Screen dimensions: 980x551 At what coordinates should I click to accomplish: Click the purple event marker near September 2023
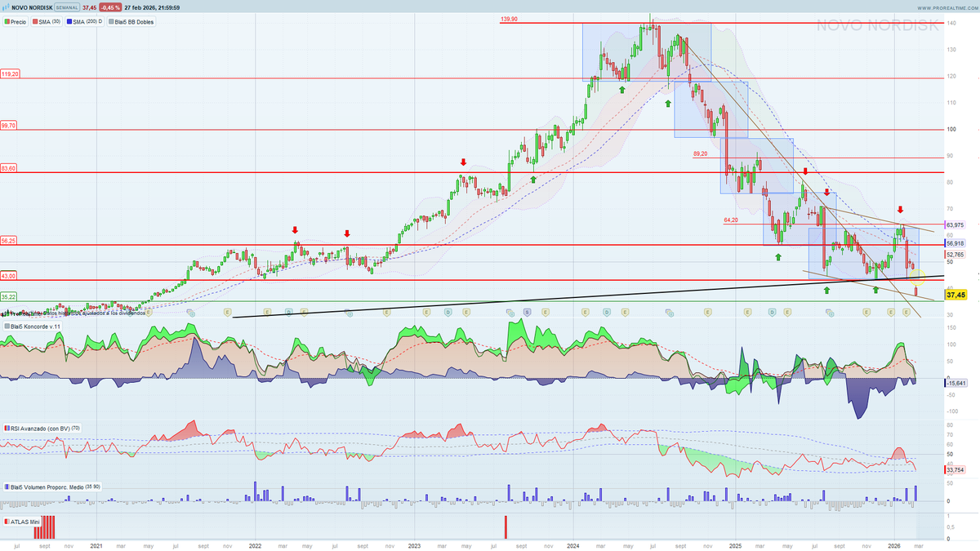click(x=527, y=312)
